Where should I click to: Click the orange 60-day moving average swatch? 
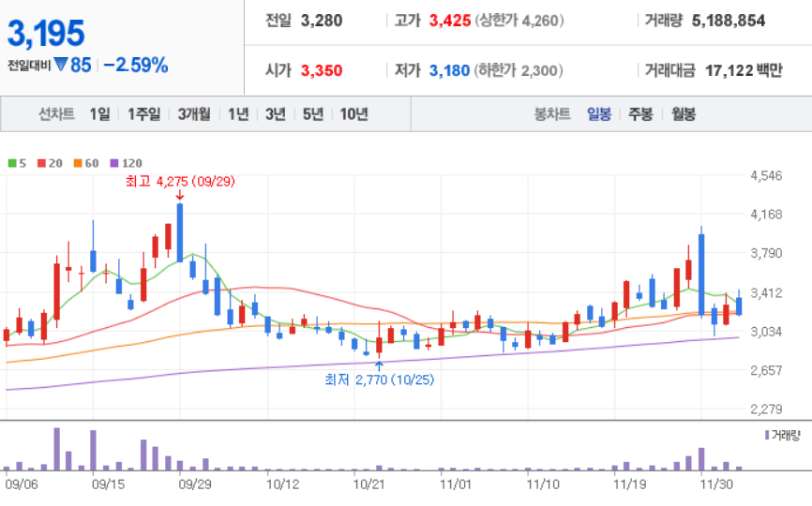(78, 163)
